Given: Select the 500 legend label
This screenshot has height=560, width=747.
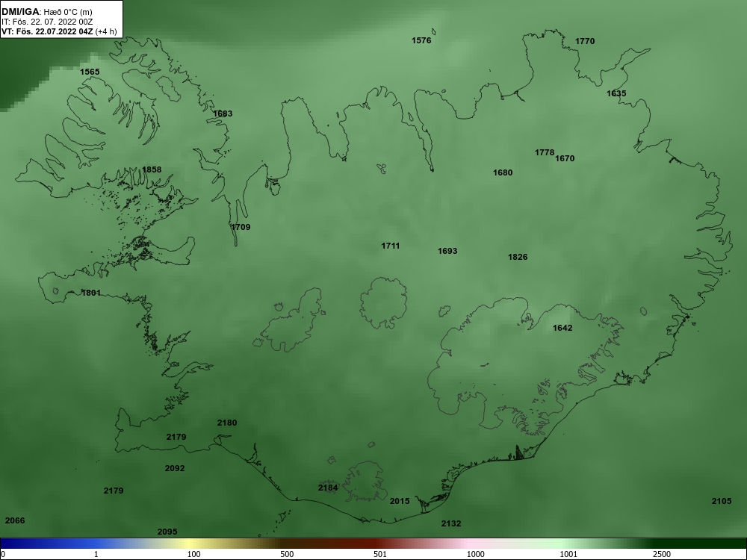Looking at the screenshot, I should [x=287, y=554].
